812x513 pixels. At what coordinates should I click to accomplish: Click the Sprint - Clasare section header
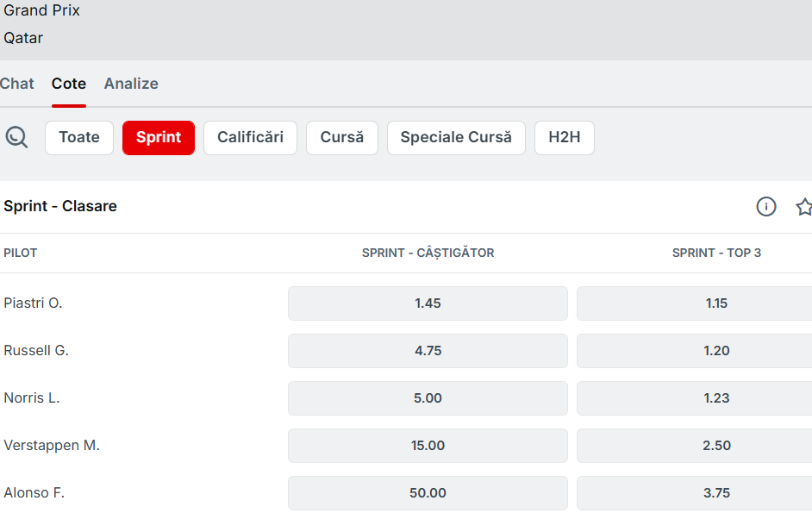tap(60, 207)
